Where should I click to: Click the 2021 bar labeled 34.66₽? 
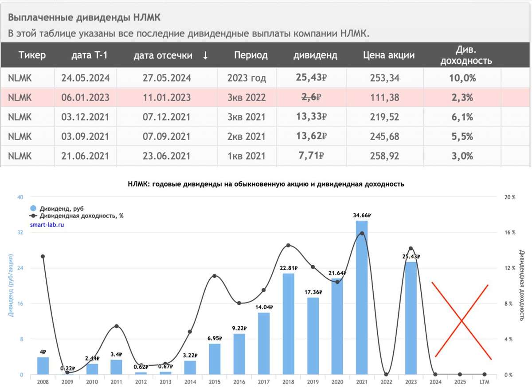tap(362, 298)
